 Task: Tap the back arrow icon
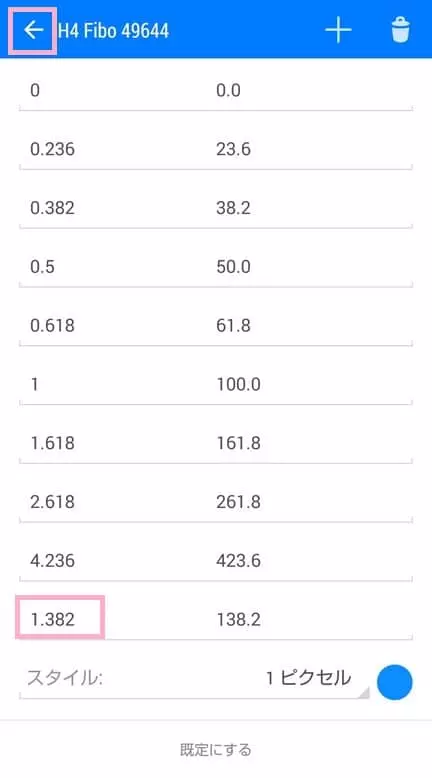coord(33,30)
